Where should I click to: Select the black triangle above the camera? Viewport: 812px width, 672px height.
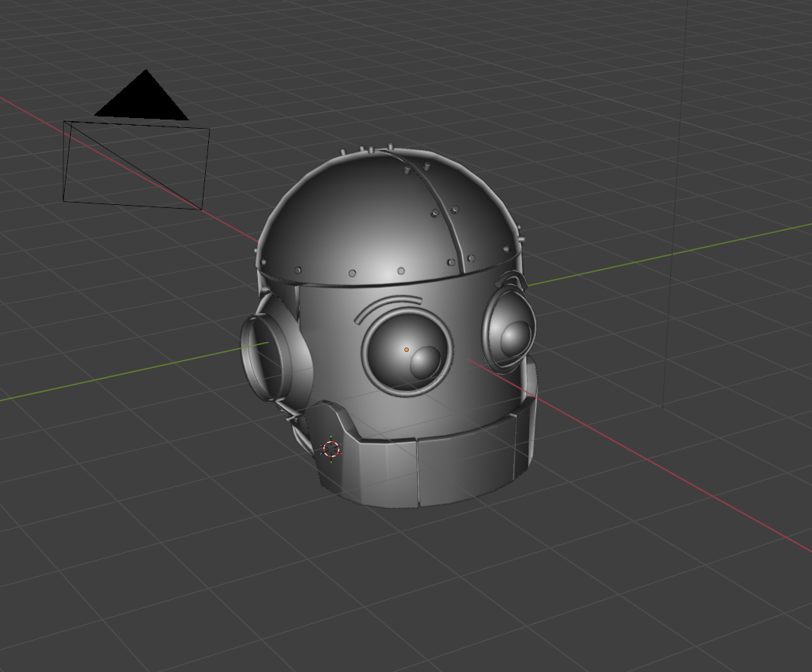coord(143,98)
